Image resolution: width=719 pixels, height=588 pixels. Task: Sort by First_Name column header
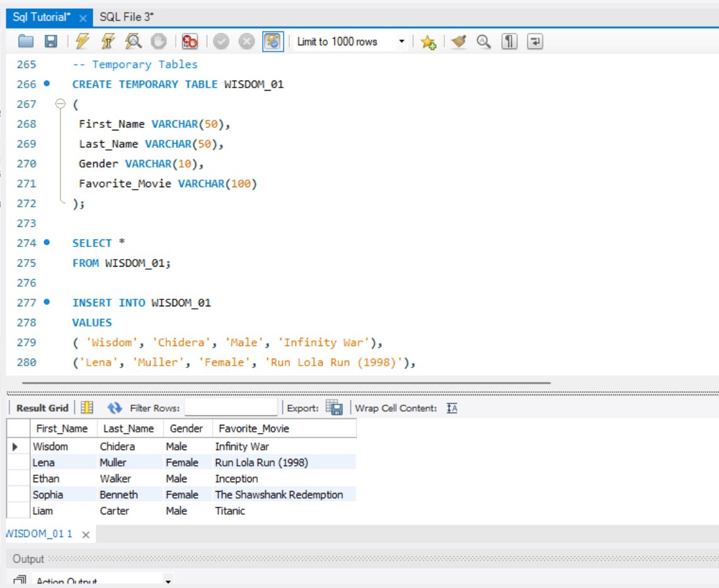[63, 429]
